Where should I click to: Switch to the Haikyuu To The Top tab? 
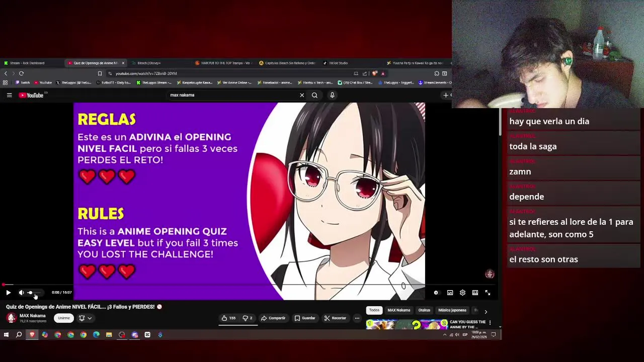coord(224,63)
